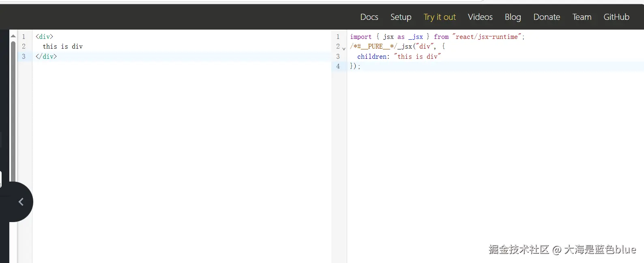This screenshot has height=263, width=644.
Task: Open the Team page
Action: pos(582,17)
